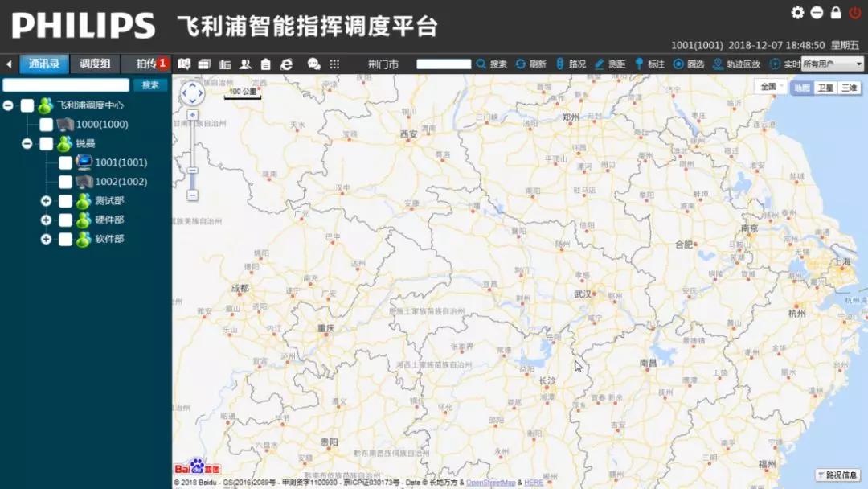
Task: Collapse the 锐曼 tree node
Action: tap(27, 144)
